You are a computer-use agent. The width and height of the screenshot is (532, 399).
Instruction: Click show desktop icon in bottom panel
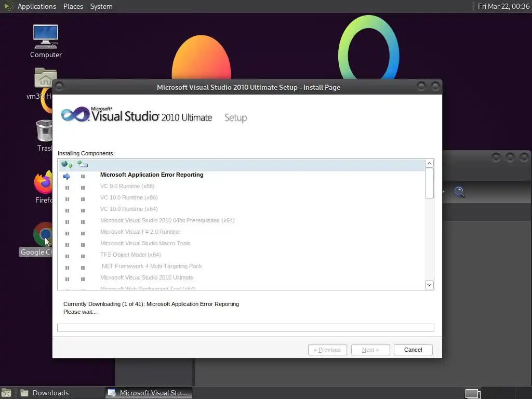(6, 393)
